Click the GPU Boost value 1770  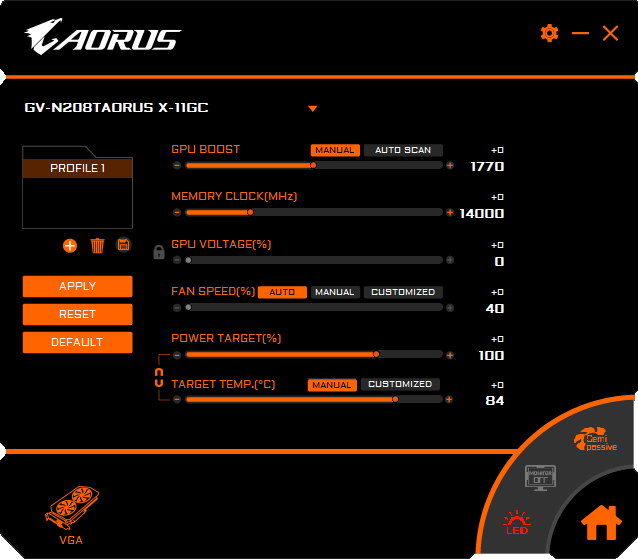point(487,167)
